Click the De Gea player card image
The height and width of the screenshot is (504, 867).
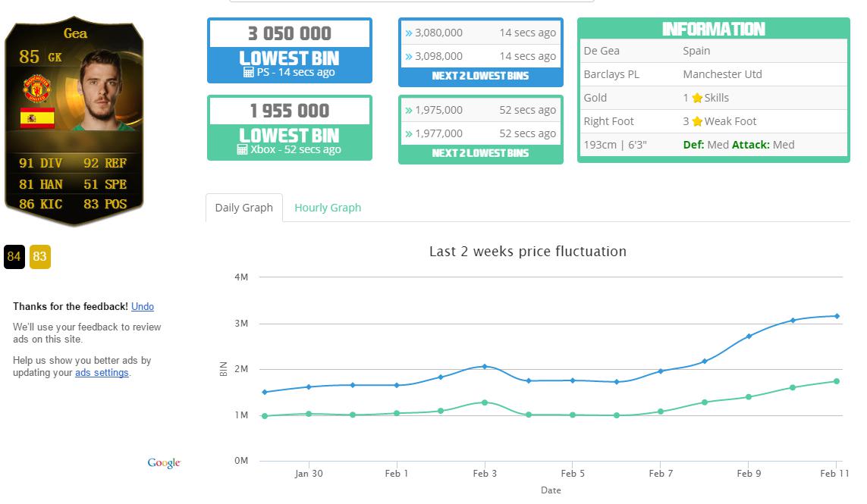74,121
